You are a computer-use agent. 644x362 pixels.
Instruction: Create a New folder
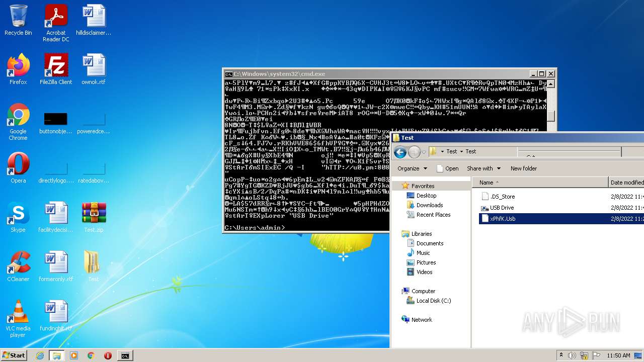pos(524,168)
